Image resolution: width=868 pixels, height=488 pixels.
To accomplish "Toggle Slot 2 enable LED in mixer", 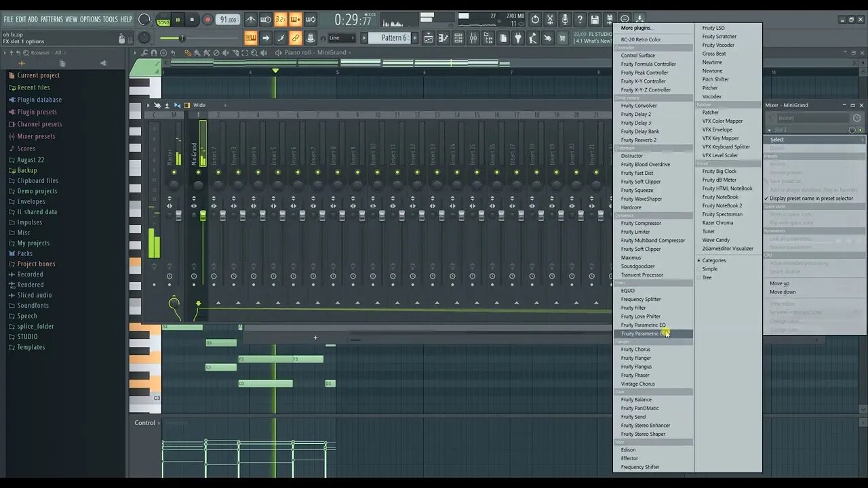I will (x=861, y=130).
